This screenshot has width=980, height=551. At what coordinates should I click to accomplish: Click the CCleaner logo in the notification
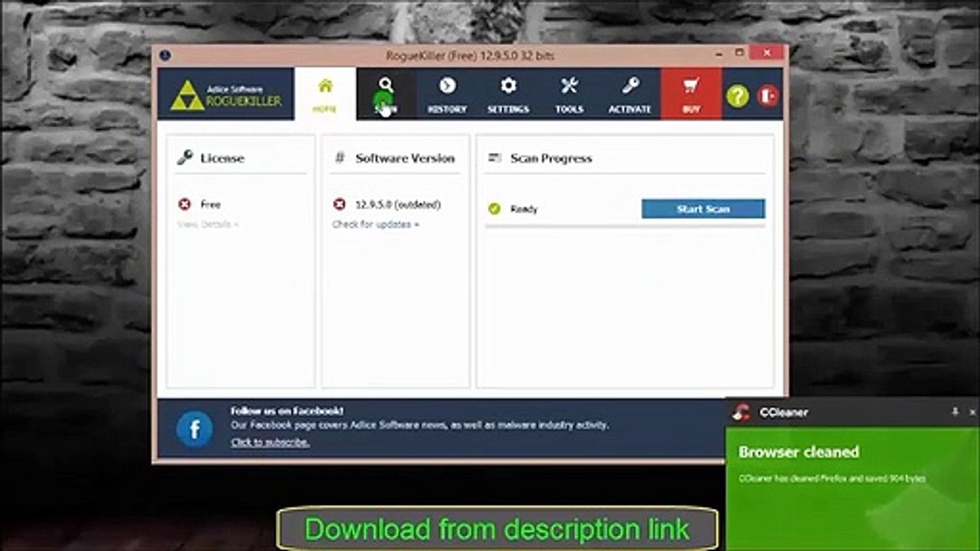(740, 412)
